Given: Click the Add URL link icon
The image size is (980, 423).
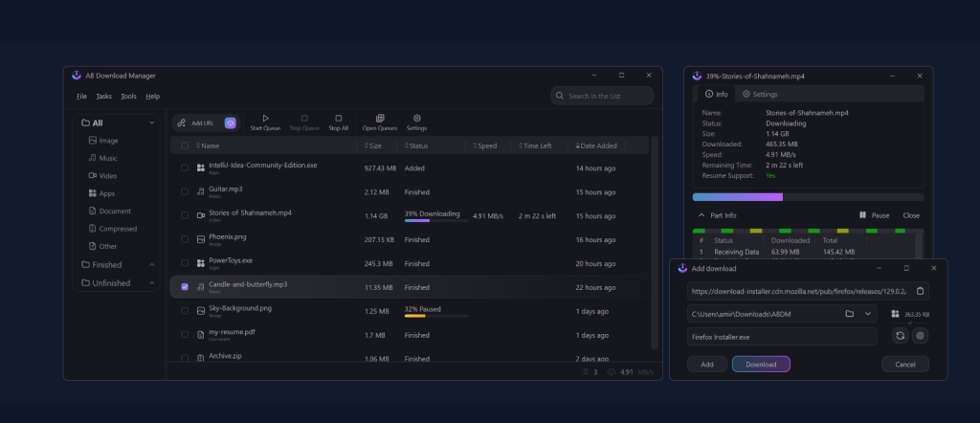Looking at the screenshot, I should tap(182, 122).
